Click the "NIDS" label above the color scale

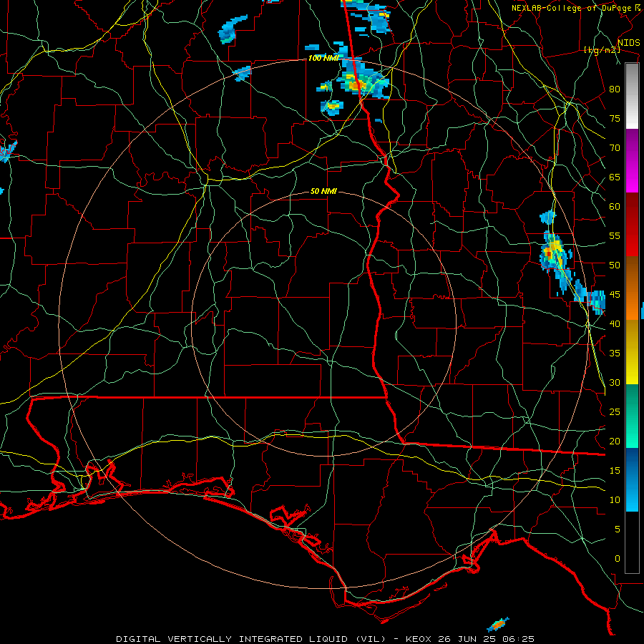point(628,43)
